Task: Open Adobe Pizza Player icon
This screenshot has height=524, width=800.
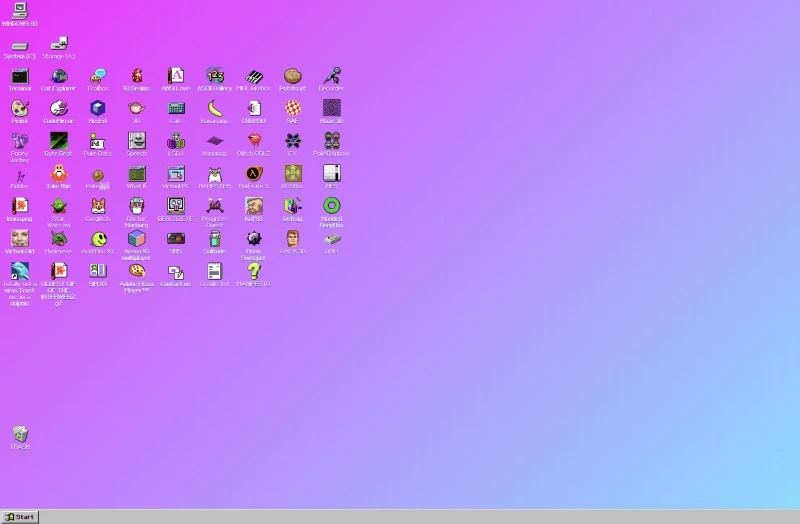Action: [x=136, y=271]
